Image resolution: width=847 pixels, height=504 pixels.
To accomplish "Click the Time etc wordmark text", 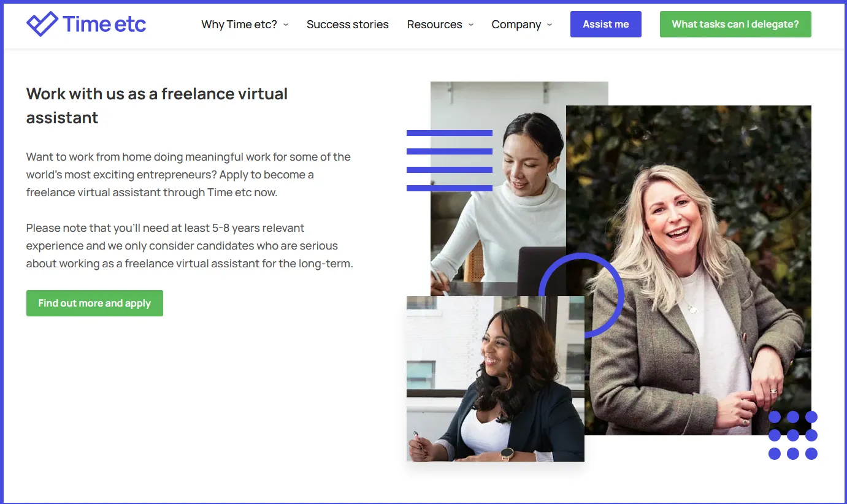I will click(x=104, y=25).
